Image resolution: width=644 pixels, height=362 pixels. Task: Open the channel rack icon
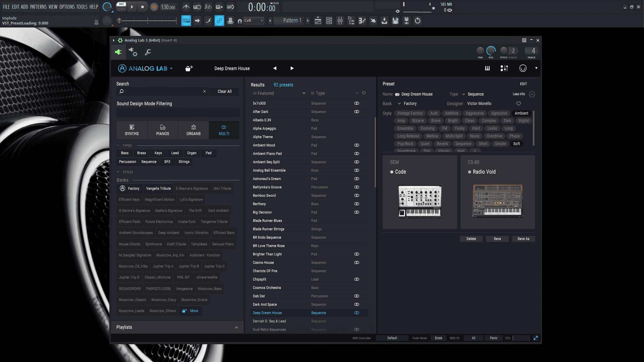329,21
